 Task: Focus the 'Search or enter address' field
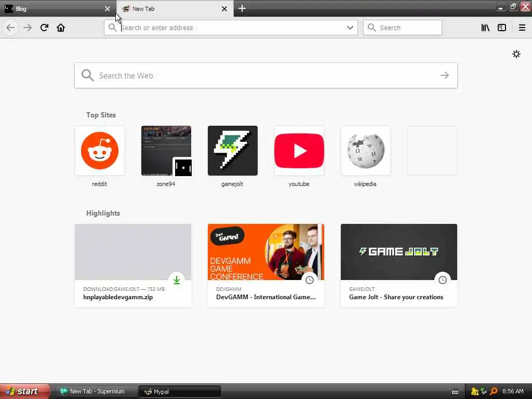point(231,28)
